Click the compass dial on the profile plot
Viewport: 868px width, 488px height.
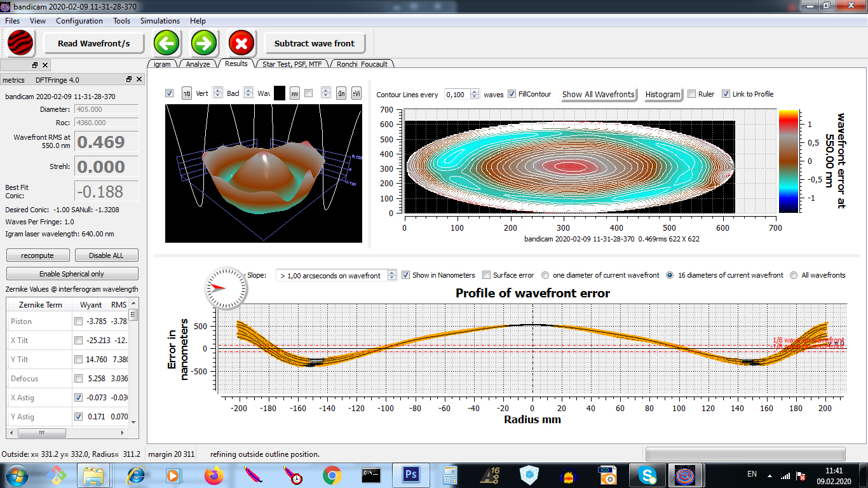click(x=226, y=288)
